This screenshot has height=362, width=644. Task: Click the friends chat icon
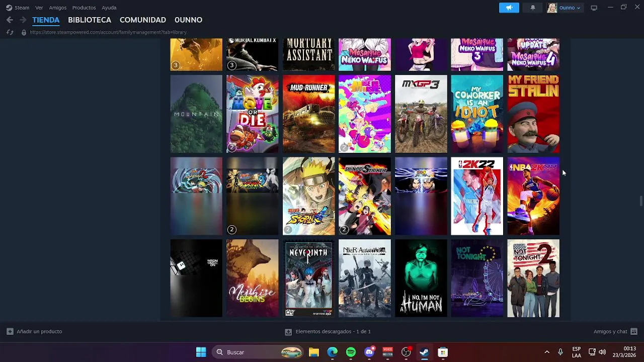[x=634, y=332]
